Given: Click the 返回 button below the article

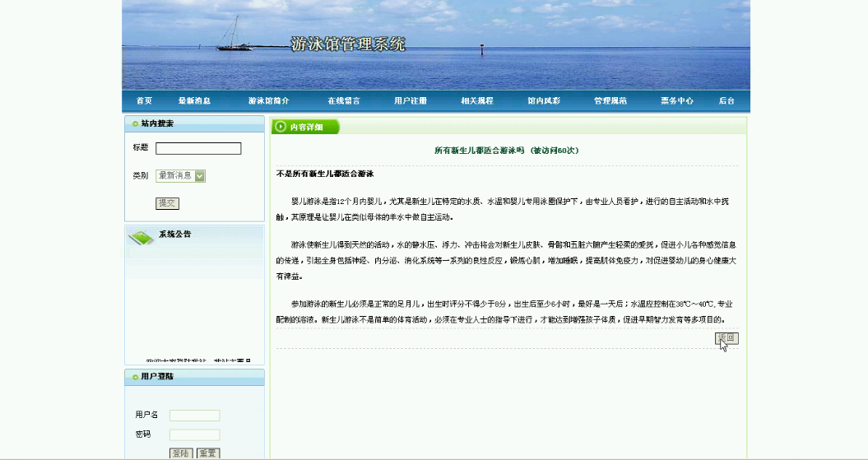Looking at the screenshot, I should [726, 338].
